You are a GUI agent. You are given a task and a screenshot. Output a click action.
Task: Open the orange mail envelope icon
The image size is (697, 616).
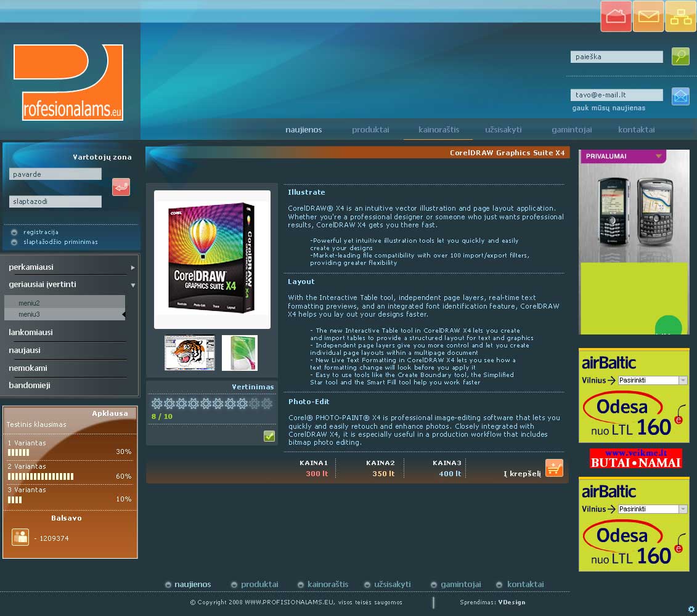tap(648, 17)
